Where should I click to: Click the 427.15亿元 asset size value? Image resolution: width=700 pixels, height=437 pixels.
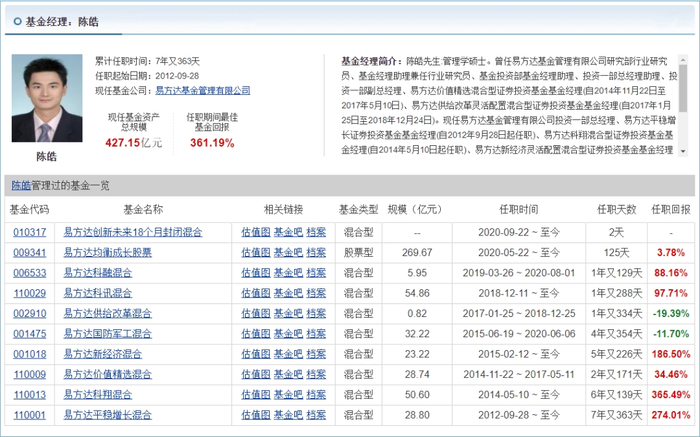pyautogui.click(x=133, y=143)
